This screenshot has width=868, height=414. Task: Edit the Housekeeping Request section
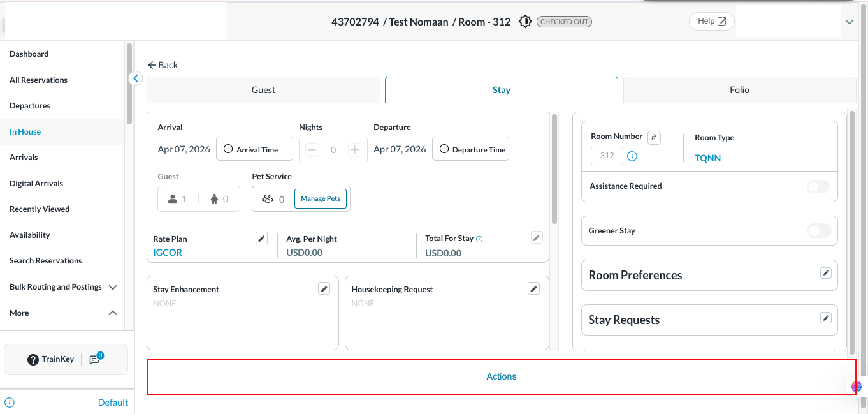tap(534, 289)
